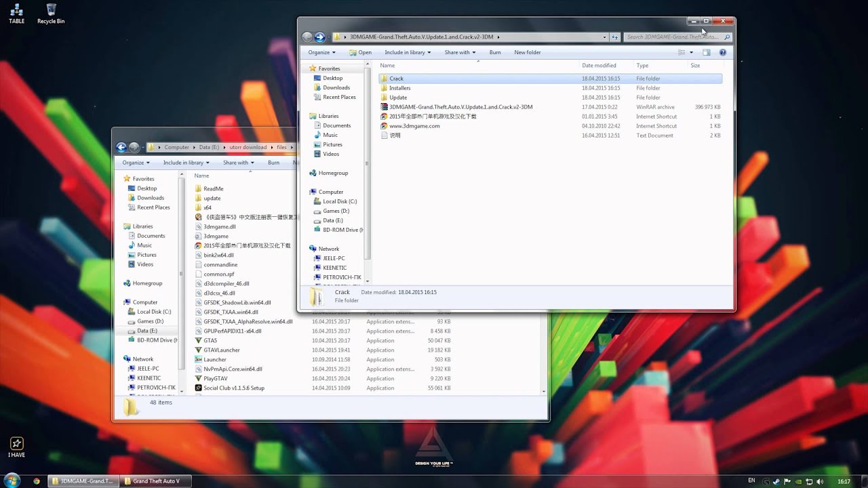Open Local Disk (C:) in the front window
This screenshot has height=488, width=868.
340,201
